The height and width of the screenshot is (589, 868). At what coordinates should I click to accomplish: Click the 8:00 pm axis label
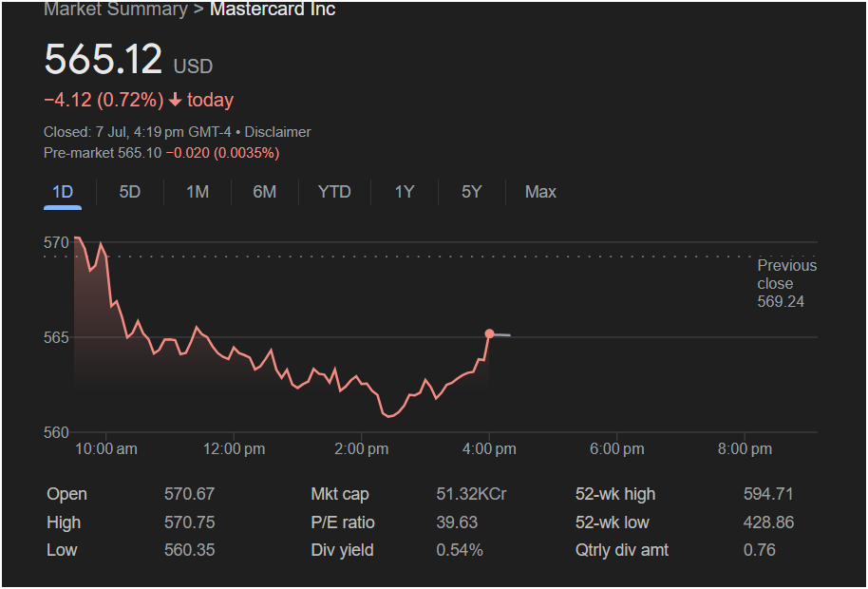click(x=745, y=449)
